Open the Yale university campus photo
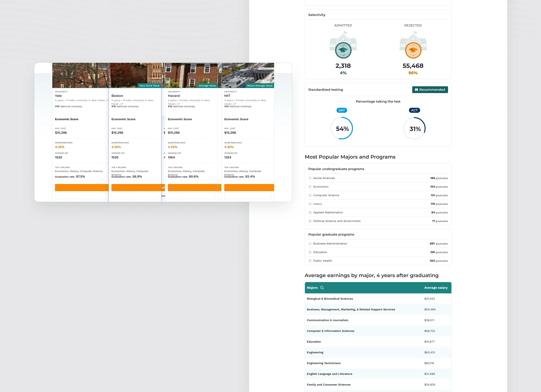 tap(80, 75)
